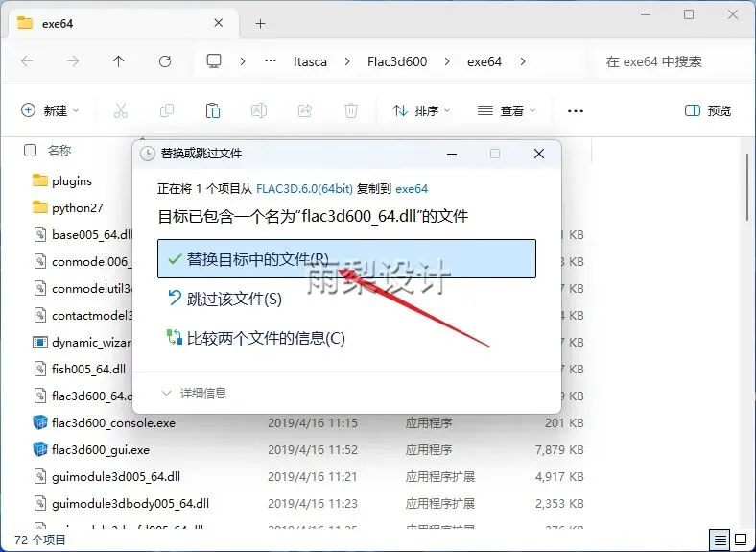Go up one folder level
The width and height of the screenshot is (756, 552).
click(x=119, y=61)
